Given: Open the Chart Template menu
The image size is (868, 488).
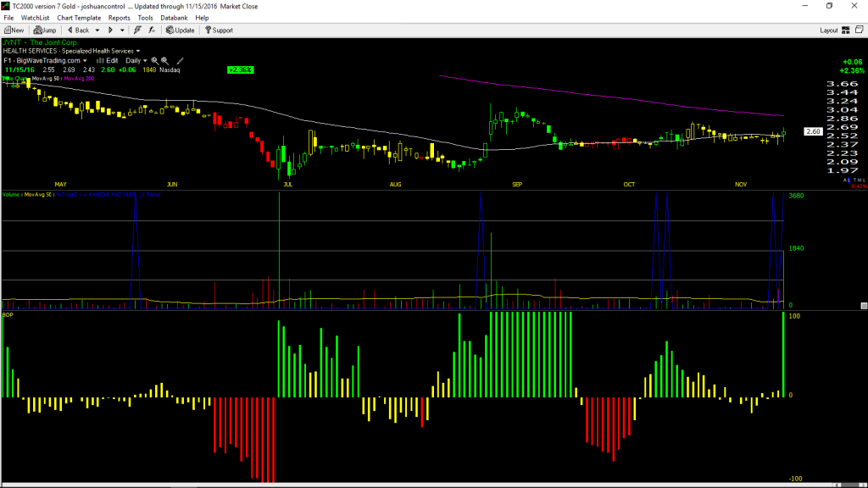Looking at the screenshot, I should coord(79,19).
